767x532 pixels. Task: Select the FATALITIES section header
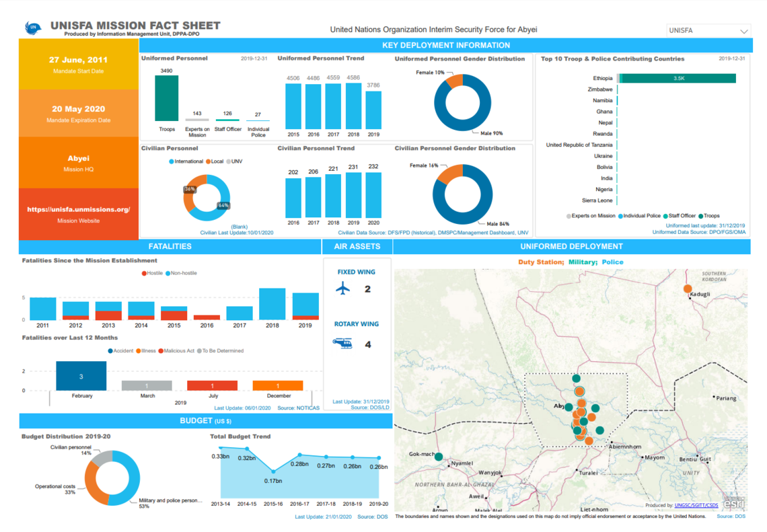pos(170,246)
